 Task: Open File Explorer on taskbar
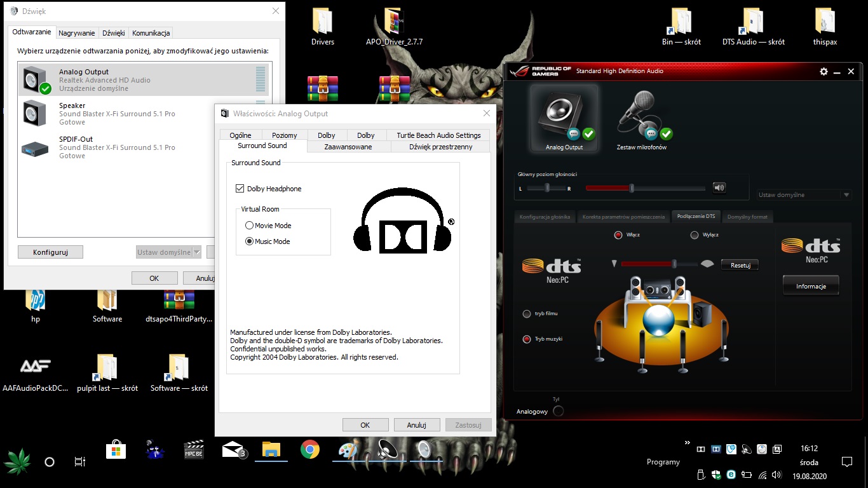[x=271, y=450]
